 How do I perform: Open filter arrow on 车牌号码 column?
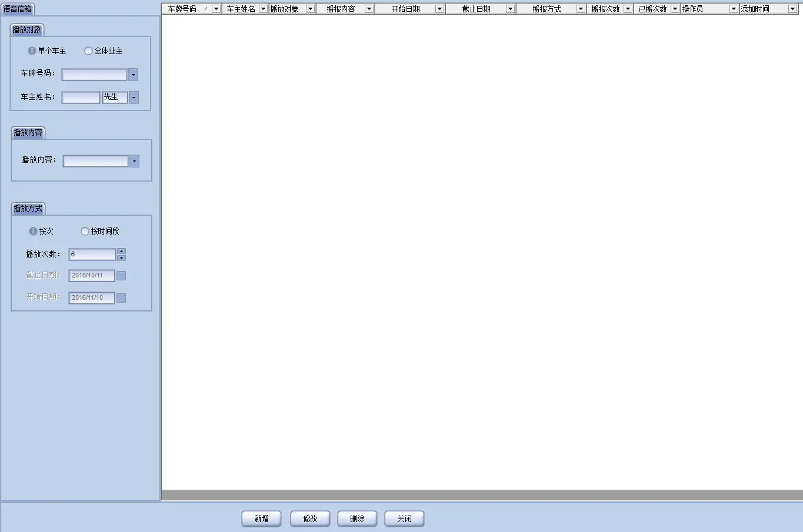pyautogui.click(x=216, y=9)
